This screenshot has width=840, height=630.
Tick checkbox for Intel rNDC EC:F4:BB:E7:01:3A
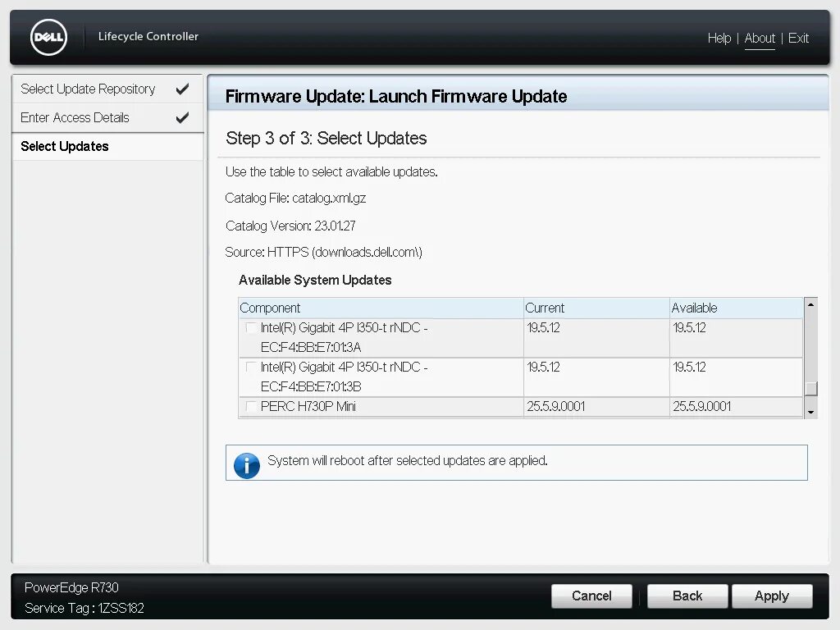coord(251,327)
